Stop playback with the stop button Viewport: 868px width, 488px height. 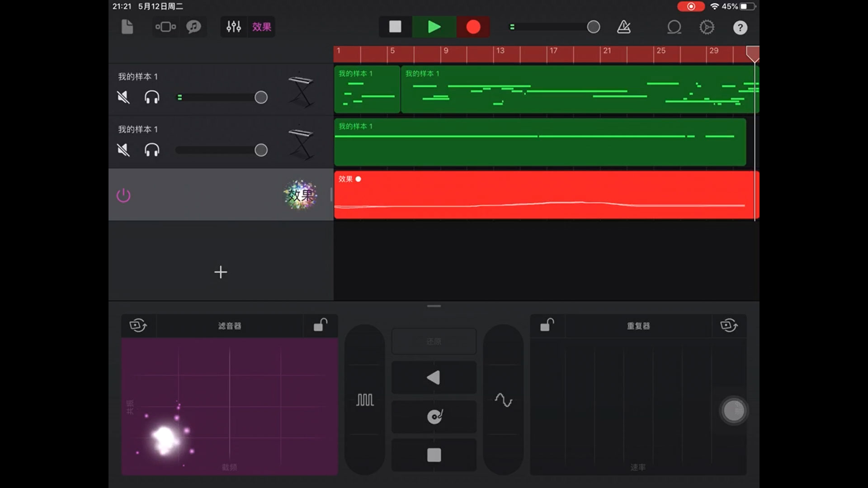[395, 27]
